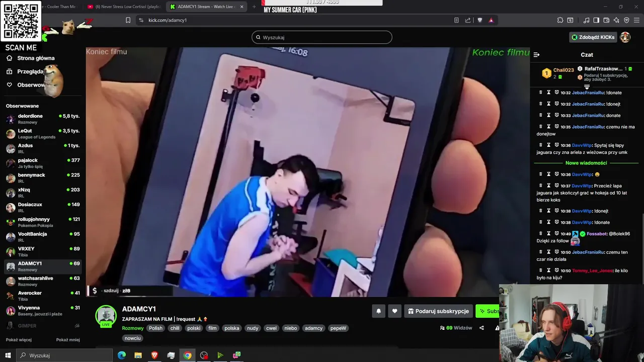Open rollupjohnnyy channel in followed list
This screenshot has width=644, height=362.
point(43,222)
